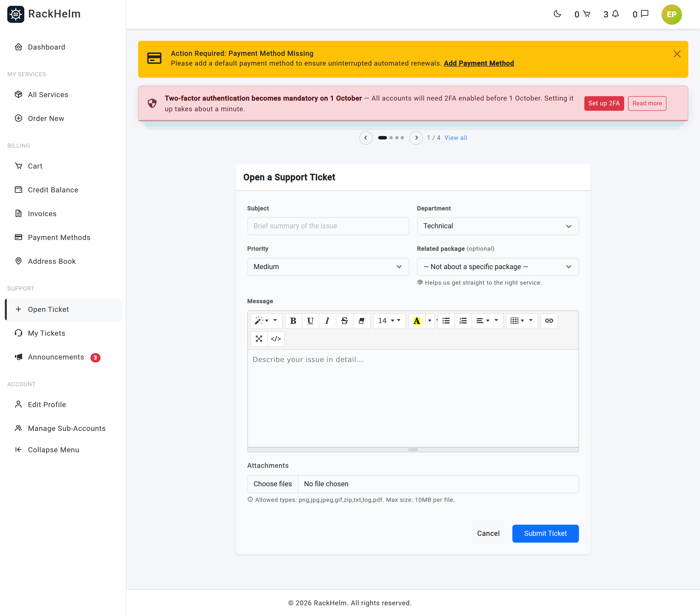Open insert table dropdown
The image size is (700, 616).
pos(522,321)
